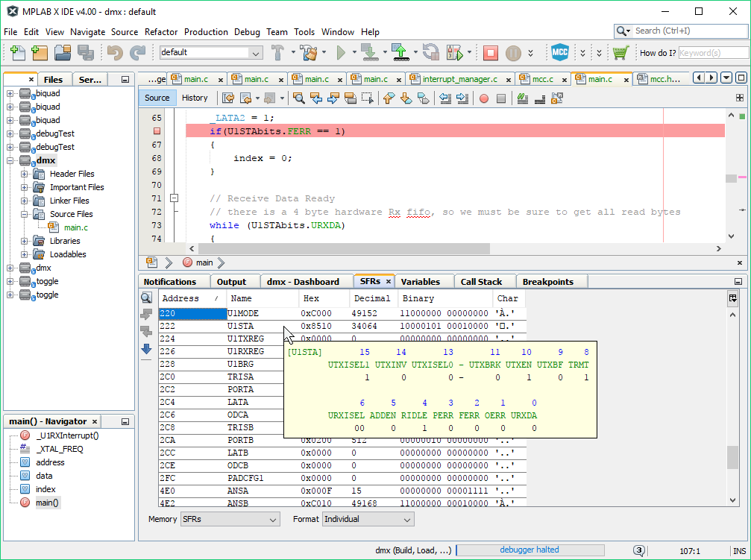Click the Undo arrow icon
Screen dimensions: 751x560
tap(114, 53)
